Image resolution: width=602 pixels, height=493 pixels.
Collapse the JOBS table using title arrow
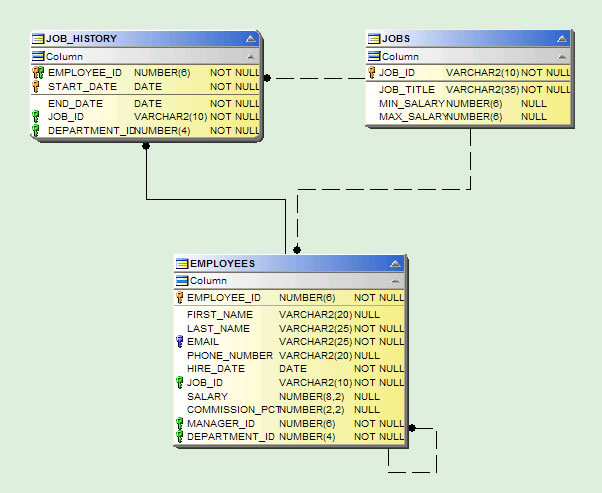tap(561, 39)
